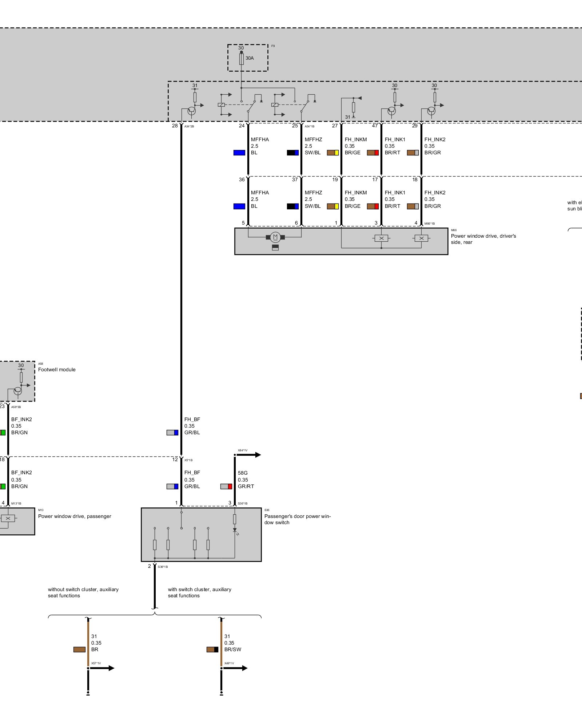Viewport: 582px width, 728px height.
Task: Click the transistor symbol above pin 28
Action: coord(191,111)
